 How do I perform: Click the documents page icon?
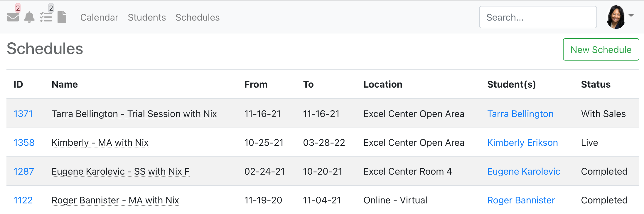click(x=62, y=17)
